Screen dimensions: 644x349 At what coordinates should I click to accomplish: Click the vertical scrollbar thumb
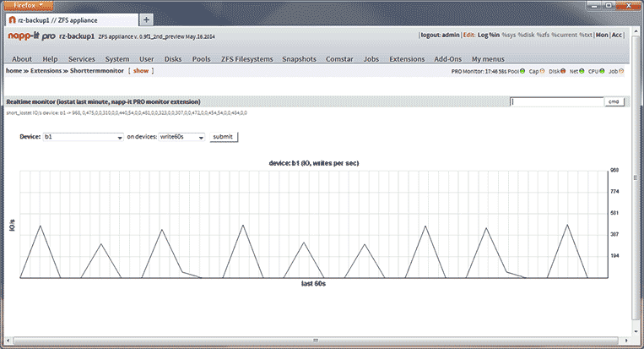coord(636,178)
